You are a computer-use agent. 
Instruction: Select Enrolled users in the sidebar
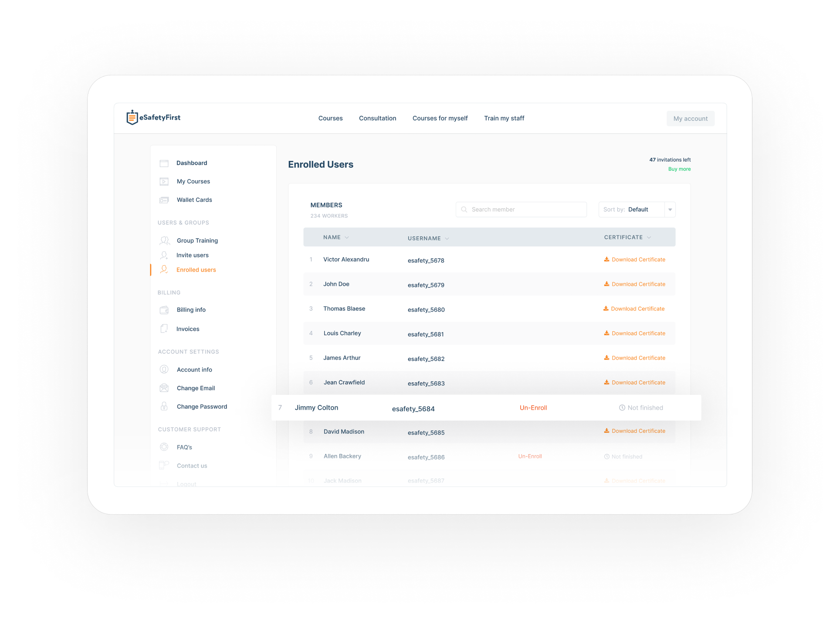[x=196, y=270]
